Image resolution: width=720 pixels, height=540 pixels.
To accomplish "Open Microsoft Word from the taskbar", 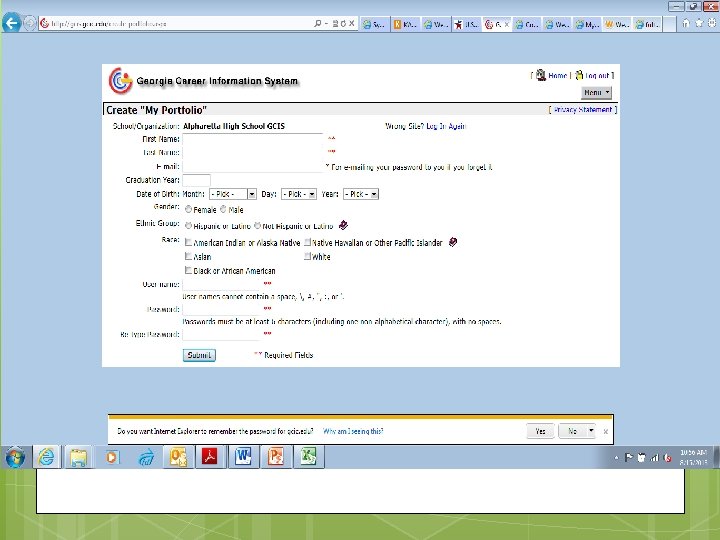I will (243, 457).
